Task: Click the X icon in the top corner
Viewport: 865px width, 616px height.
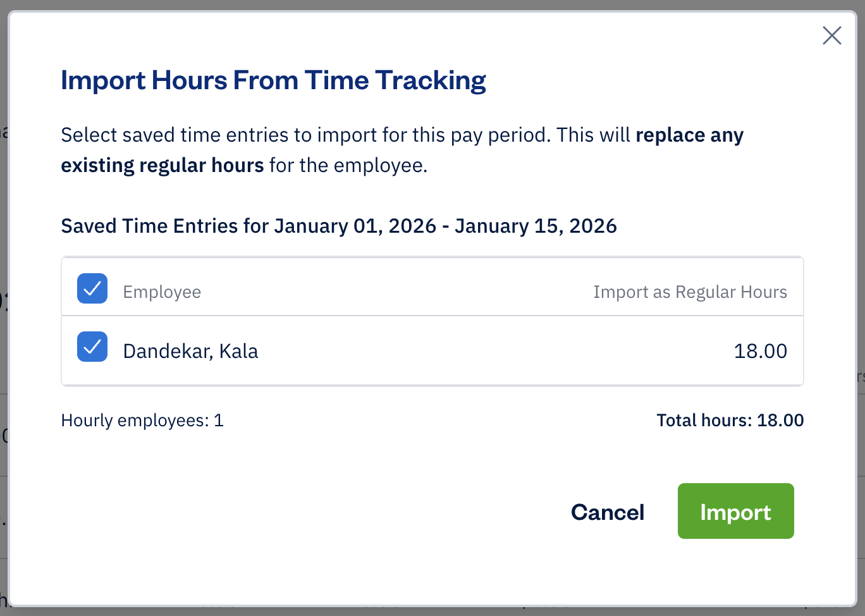Action: click(831, 35)
